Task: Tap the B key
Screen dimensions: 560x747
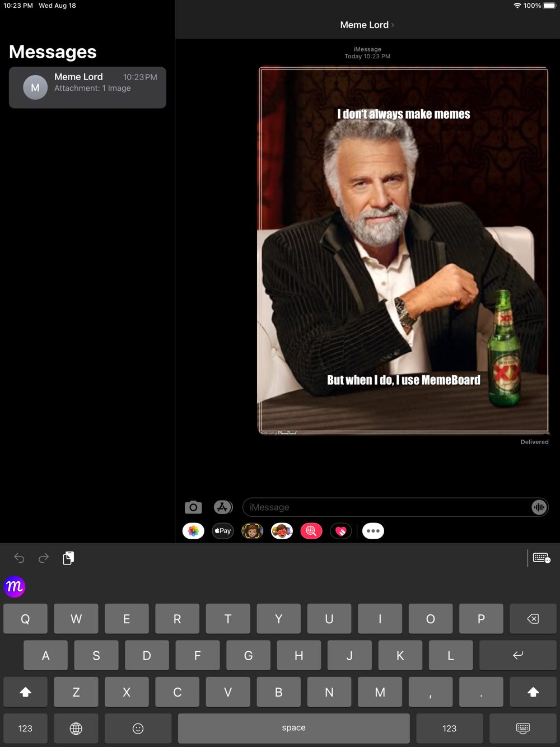Action: point(278,692)
